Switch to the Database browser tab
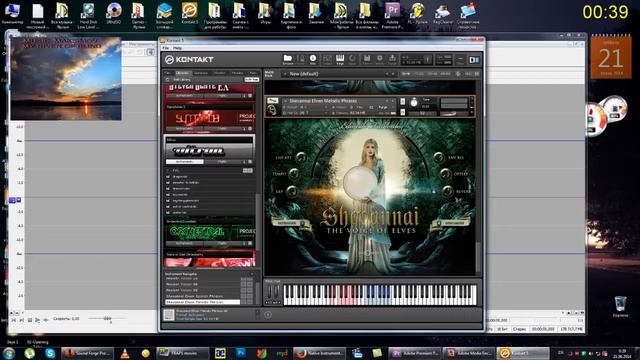The width and height of the screenshot is (640, 360). (x=201, y=73)
